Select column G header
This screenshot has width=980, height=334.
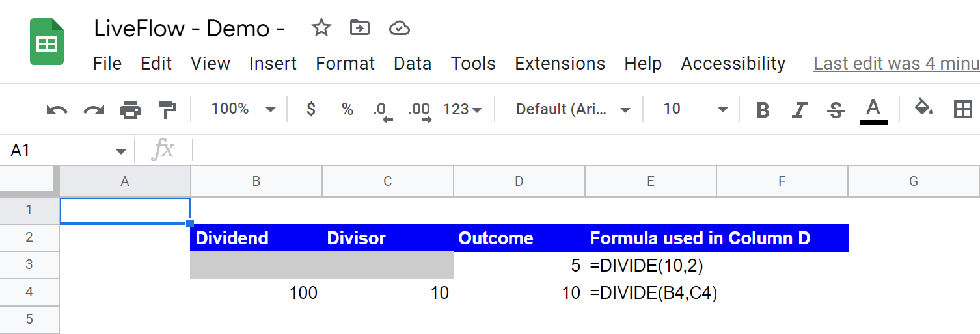pos(914,181)
